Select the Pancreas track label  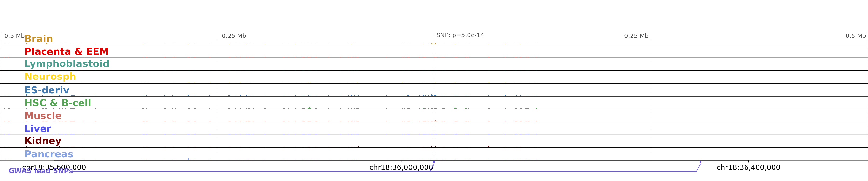[49, 154]
